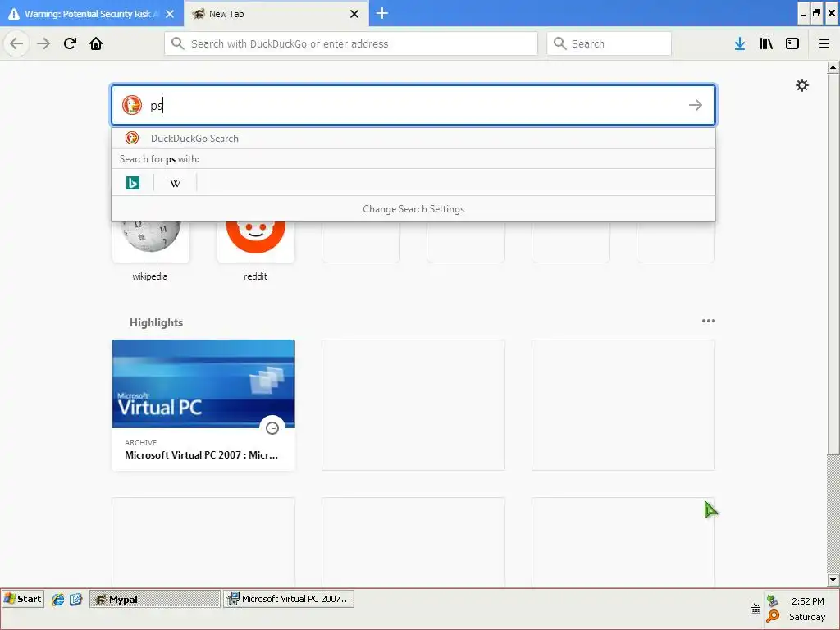
Task: Click the magnifier tray icon
Action: tap(773, 616)
